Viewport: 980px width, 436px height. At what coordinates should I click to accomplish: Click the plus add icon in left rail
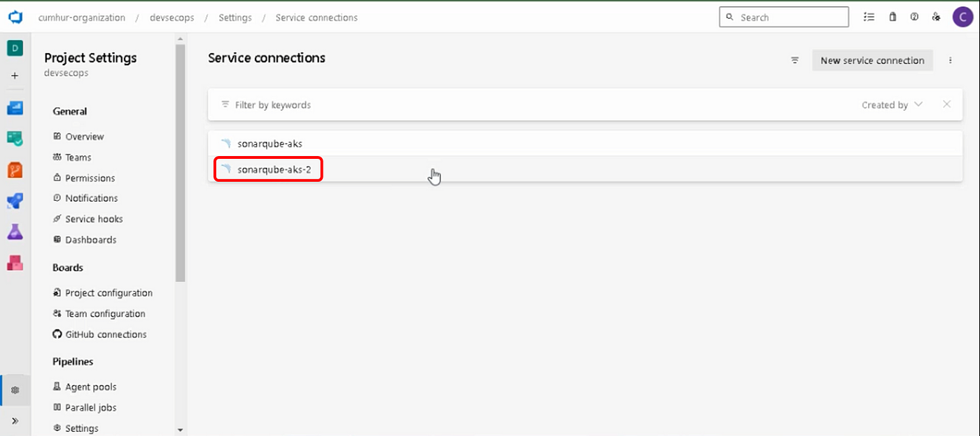15,76
